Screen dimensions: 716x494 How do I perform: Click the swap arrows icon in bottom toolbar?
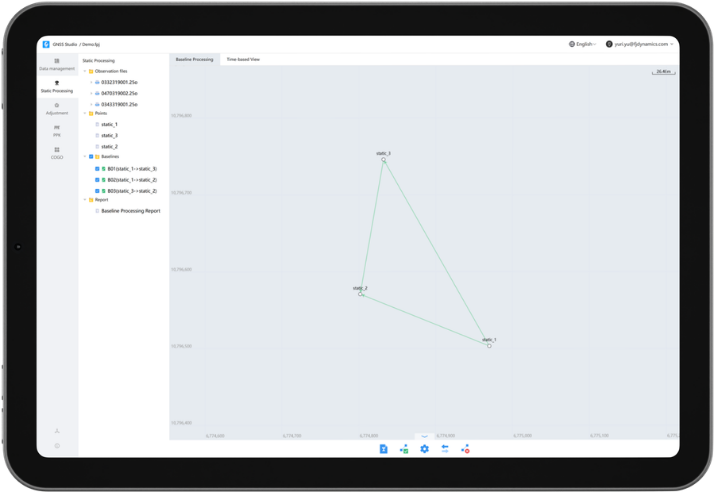(445, 449)
